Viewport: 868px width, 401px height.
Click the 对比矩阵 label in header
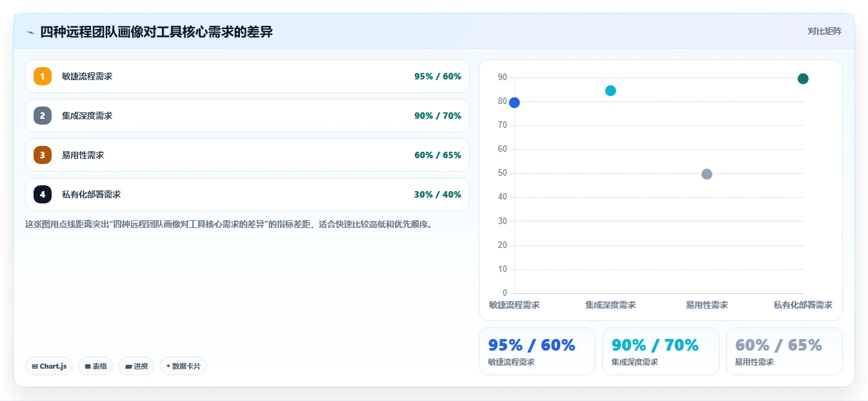coord(825,31)
